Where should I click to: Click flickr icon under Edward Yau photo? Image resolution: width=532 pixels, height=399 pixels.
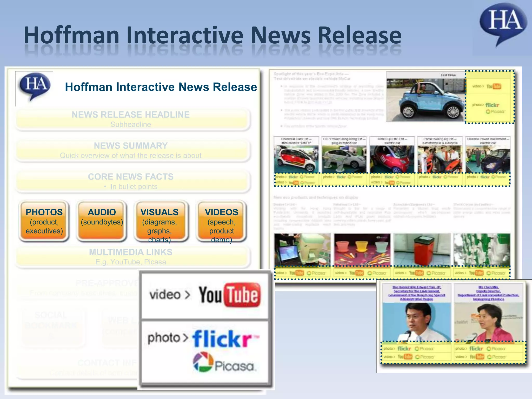click(x=404, y=349)
